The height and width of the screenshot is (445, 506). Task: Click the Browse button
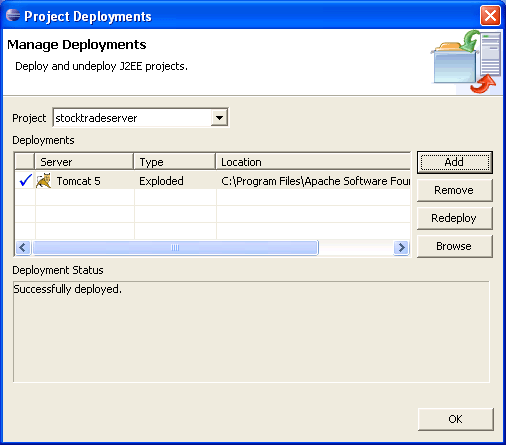(x=455, y=246)
